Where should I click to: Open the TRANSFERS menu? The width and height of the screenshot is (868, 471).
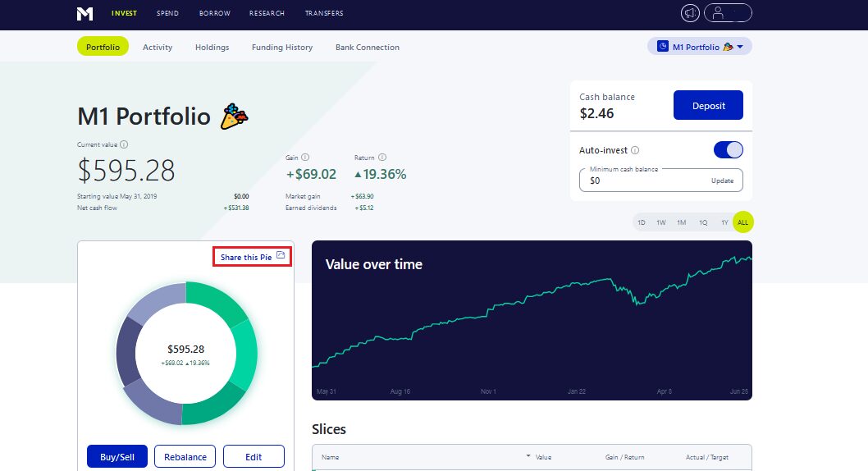pyautogui.click(x=324, y=13)
